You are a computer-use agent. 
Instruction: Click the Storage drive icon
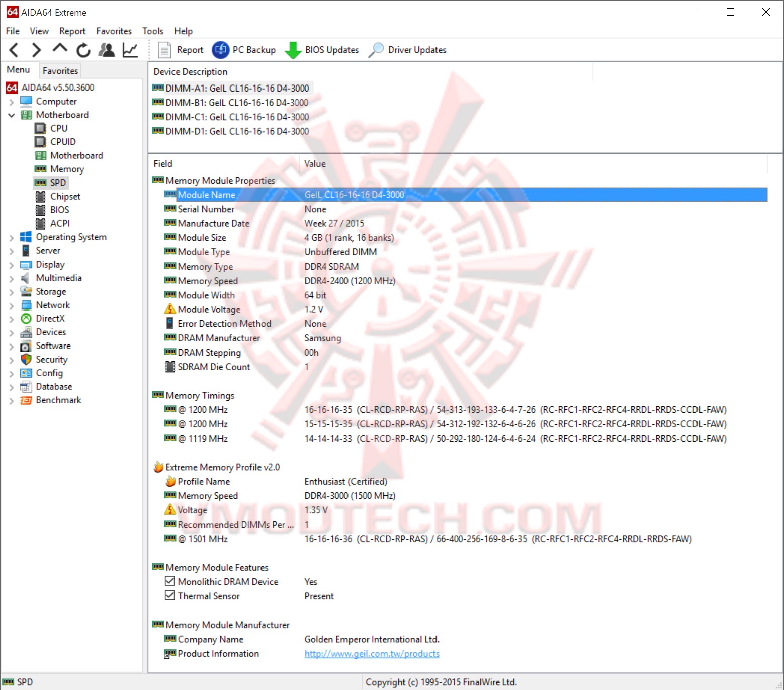26,291
